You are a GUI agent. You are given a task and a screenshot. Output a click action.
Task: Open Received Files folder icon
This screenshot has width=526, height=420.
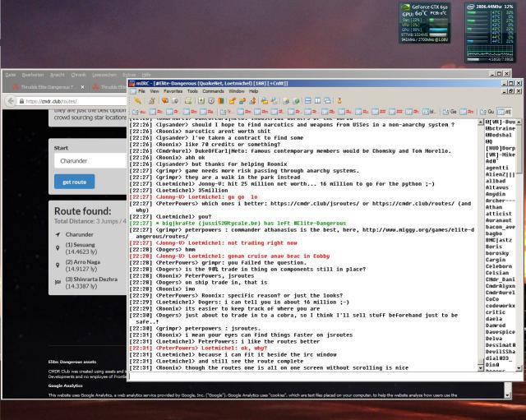click(x=265, y=100)
